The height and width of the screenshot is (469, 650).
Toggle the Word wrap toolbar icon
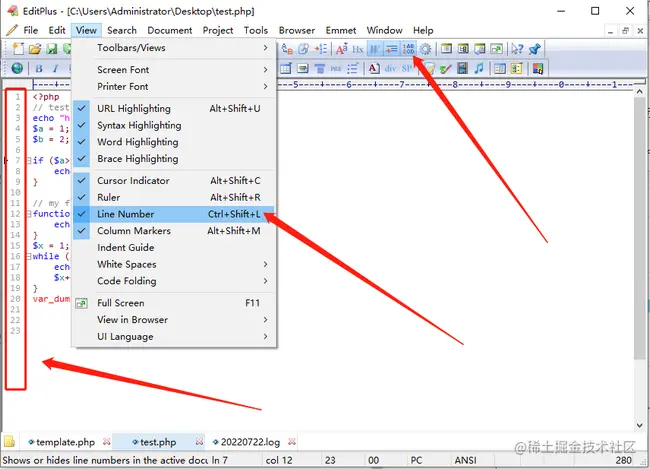(375, 49)
